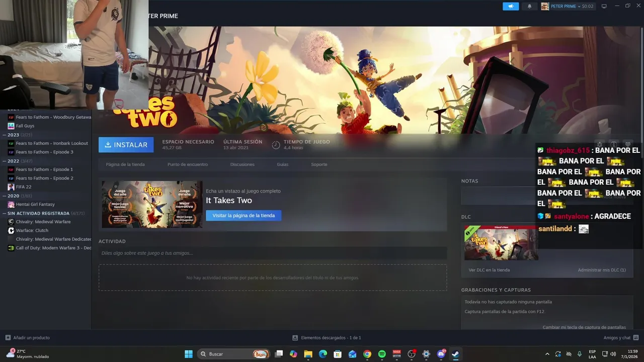Open Copilot from the taskbar
The height and width of the screenshot is (362, 644).
click(x=293, y=354)
